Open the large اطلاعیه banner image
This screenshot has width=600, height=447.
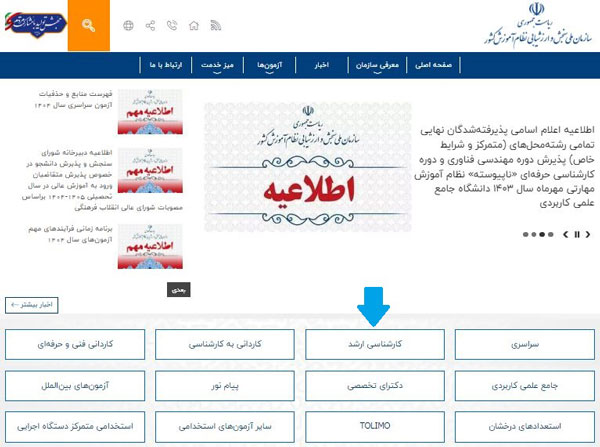point(308,167)
